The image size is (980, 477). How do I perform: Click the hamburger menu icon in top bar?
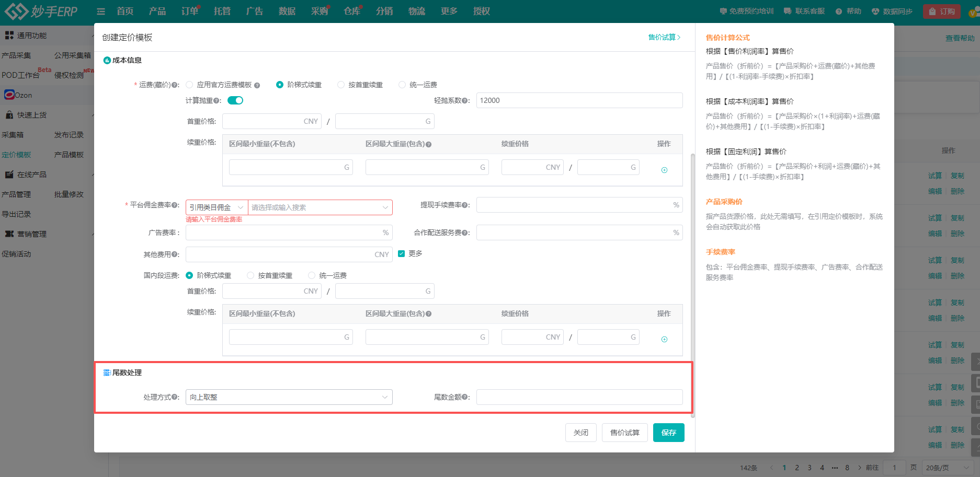pos(101,11)
